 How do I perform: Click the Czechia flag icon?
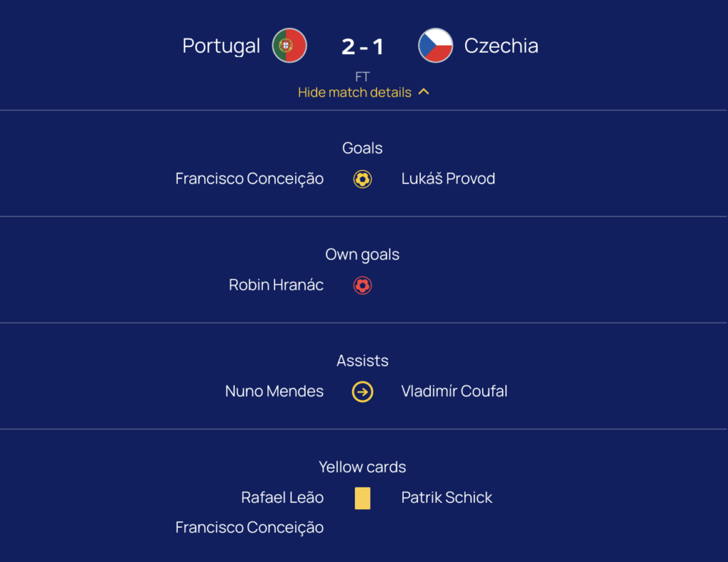[436, 46]
